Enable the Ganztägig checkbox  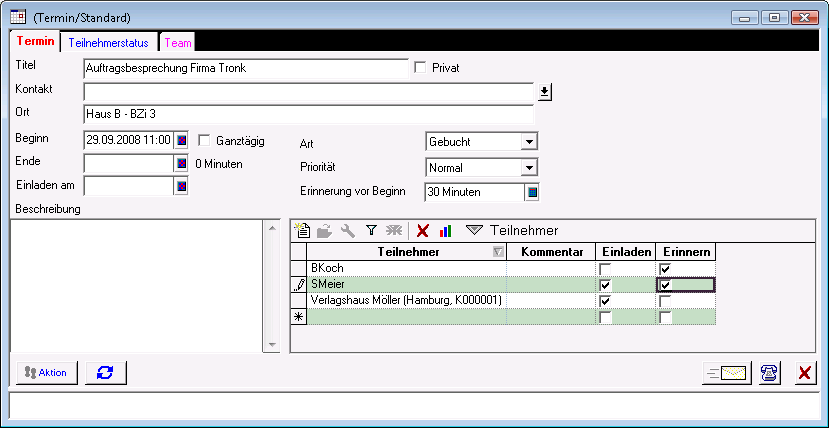(204, 141)
